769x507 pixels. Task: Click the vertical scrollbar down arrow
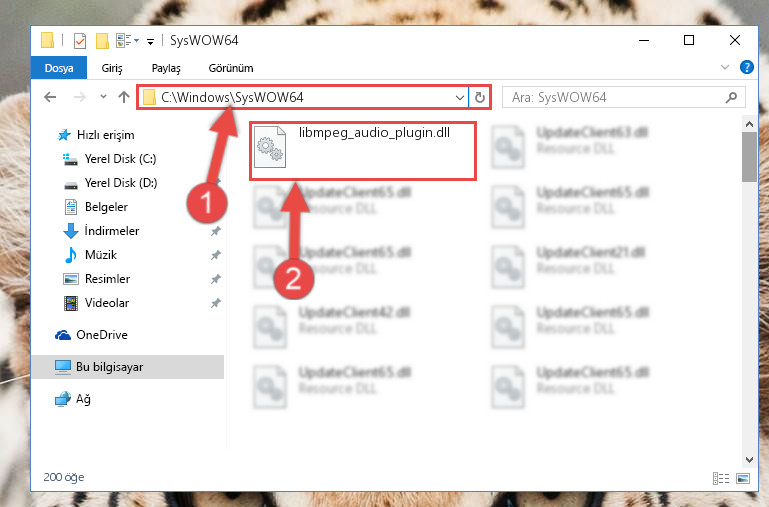tap(749, 459)
